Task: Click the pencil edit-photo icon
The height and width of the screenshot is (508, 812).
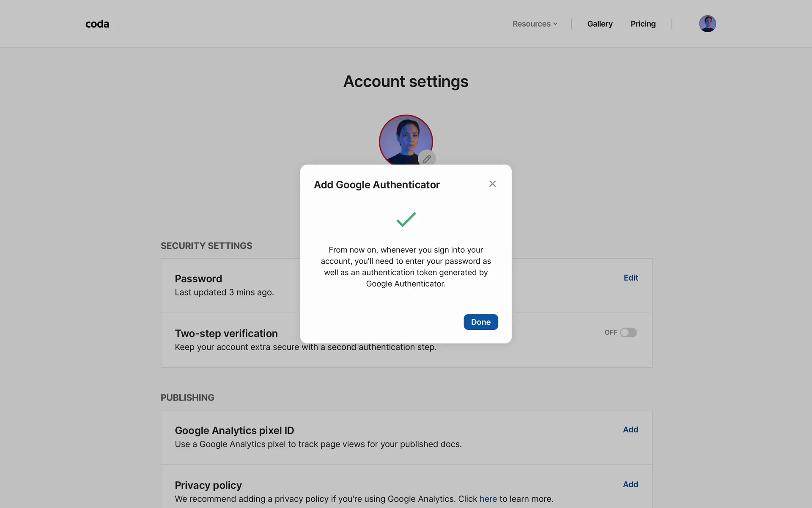Action: 427,159
